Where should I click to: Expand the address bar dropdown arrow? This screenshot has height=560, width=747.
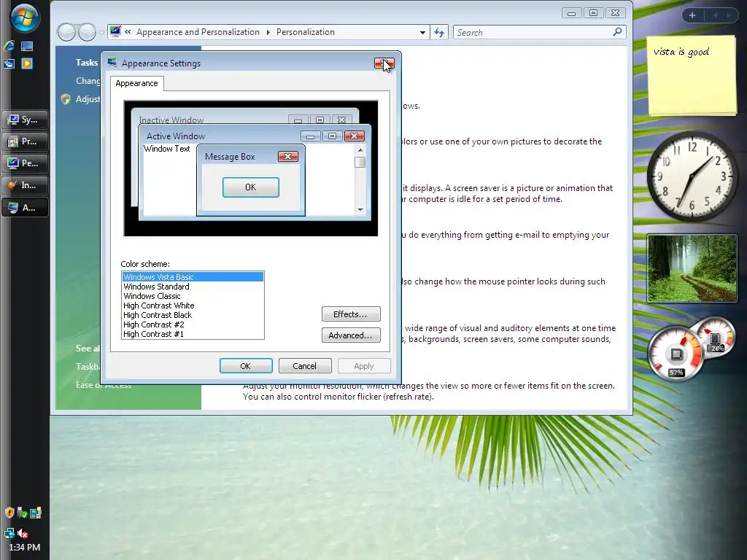click(422, 33)
